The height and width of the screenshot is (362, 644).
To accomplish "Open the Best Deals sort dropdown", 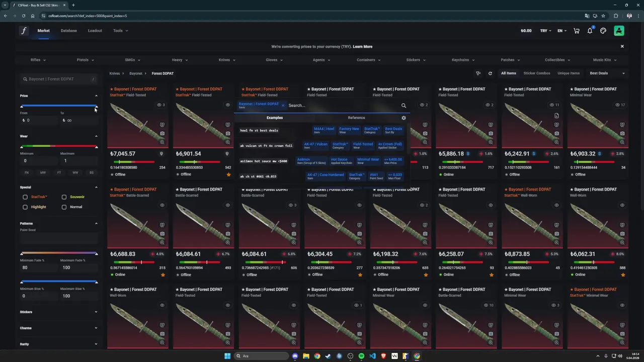I will [x=607, y=73].
